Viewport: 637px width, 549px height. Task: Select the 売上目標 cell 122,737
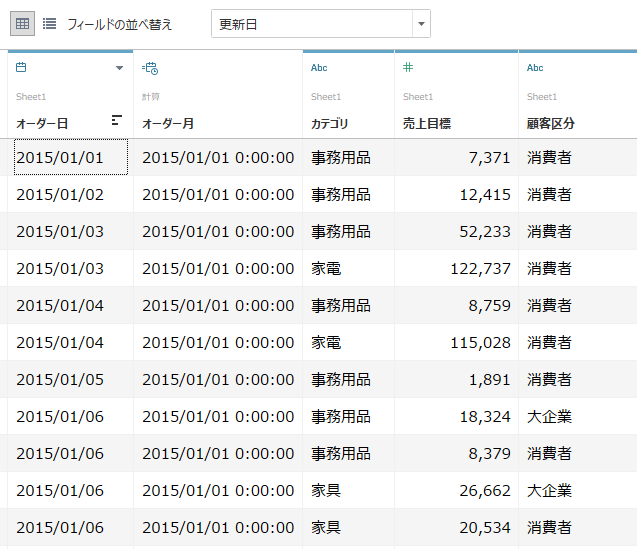[456, 268]
